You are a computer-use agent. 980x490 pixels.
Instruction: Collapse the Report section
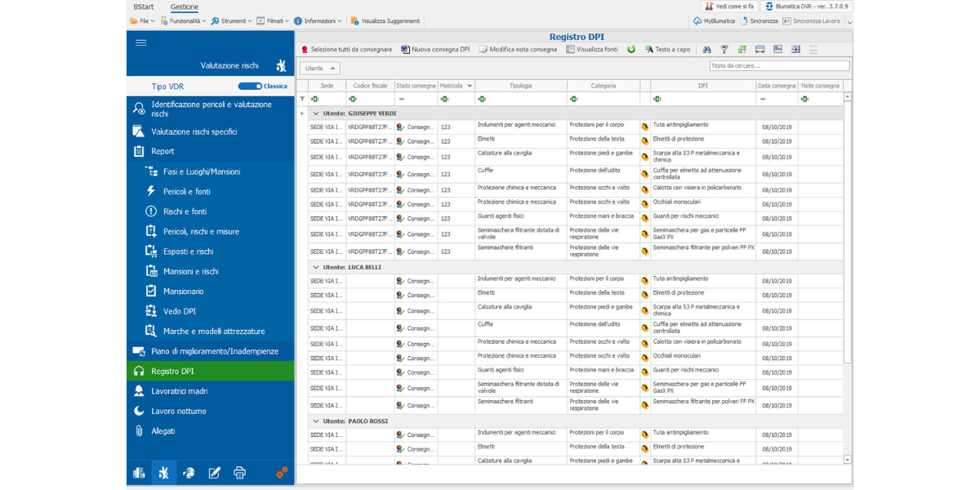click(x=211, y=151)
